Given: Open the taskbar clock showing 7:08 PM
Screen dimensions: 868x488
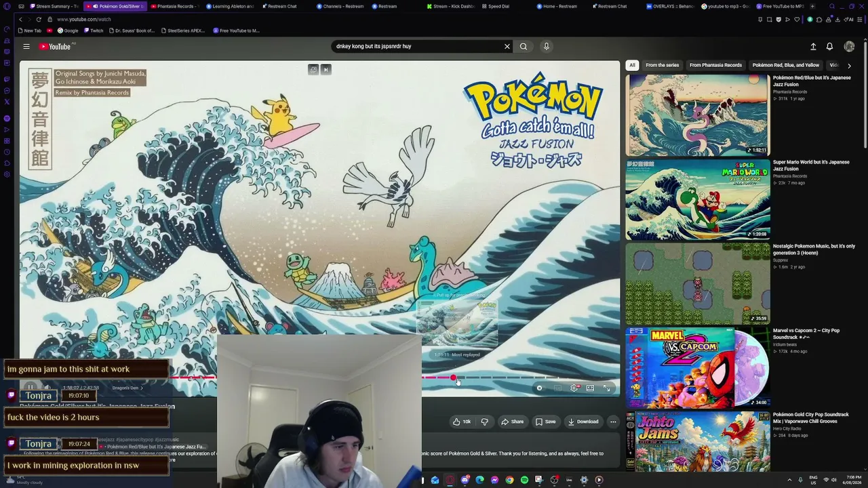Looking at the screenshot, I should [853, 480].
